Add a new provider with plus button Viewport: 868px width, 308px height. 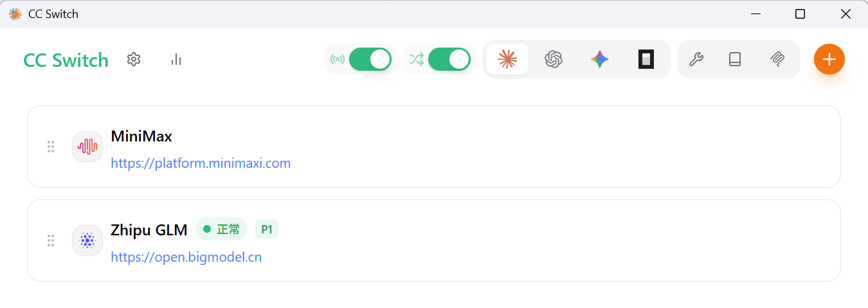[829, 59]
